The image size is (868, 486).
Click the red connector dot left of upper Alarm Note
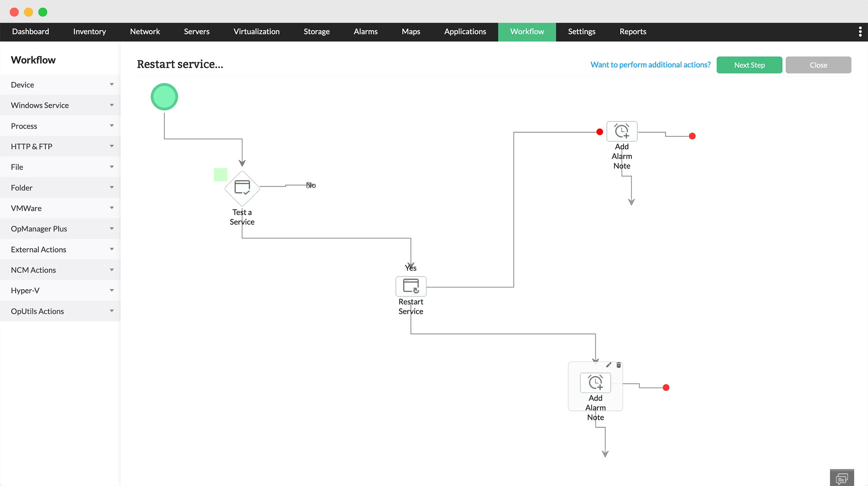click(x=600, y=132)
